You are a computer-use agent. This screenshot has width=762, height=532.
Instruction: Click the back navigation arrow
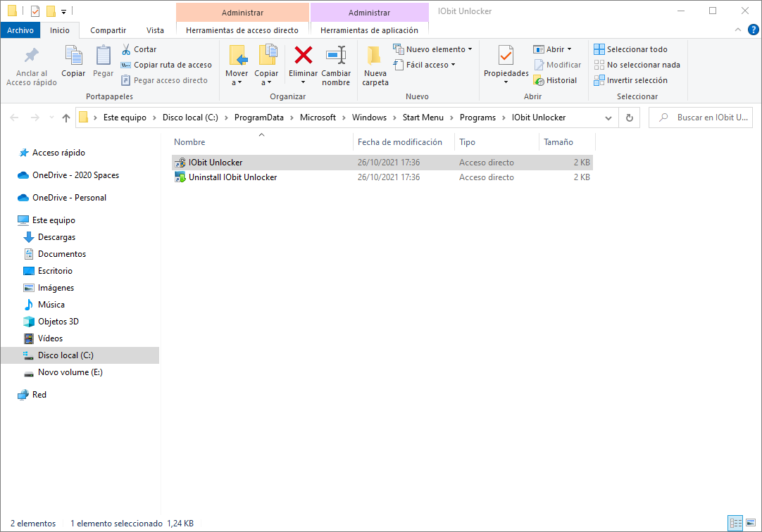pos(15,118)
